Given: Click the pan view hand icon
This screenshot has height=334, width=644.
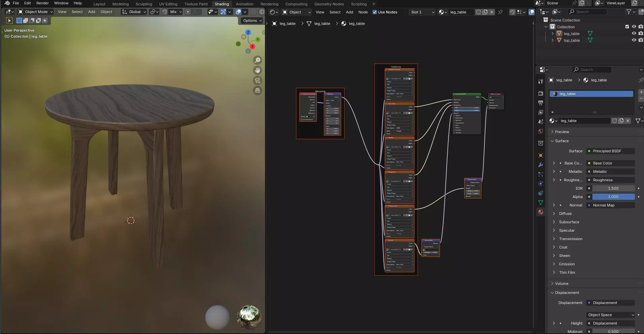Looking at the screenshot, I should point(258,70).
